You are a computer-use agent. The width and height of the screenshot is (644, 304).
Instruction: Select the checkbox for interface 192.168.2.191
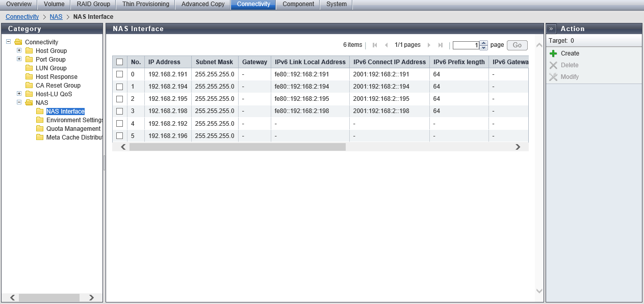click(x=120, y=74)
